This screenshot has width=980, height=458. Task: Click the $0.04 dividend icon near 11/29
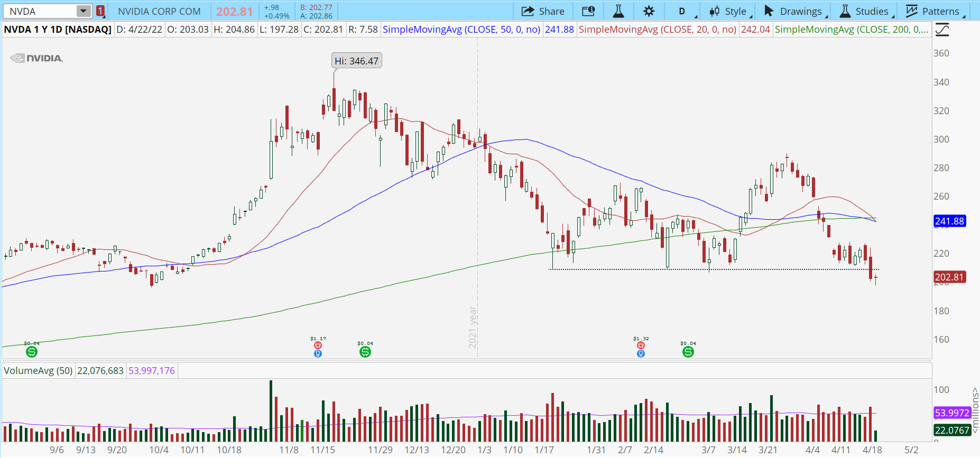[x=365, y=352]
